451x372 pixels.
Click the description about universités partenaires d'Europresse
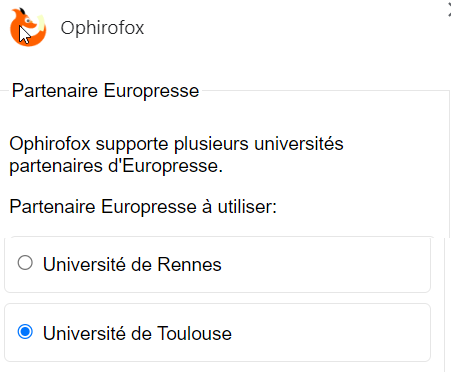click(176, 155)
